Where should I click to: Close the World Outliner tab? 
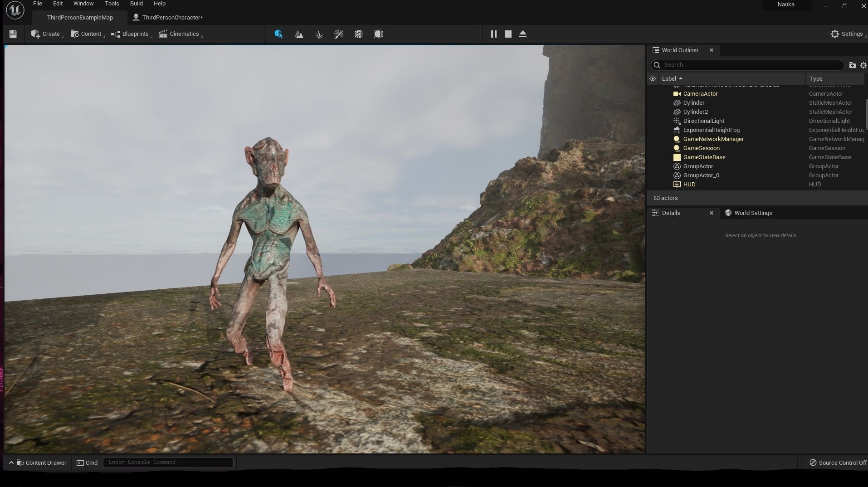pyautogui.click(x=712, y=50)
